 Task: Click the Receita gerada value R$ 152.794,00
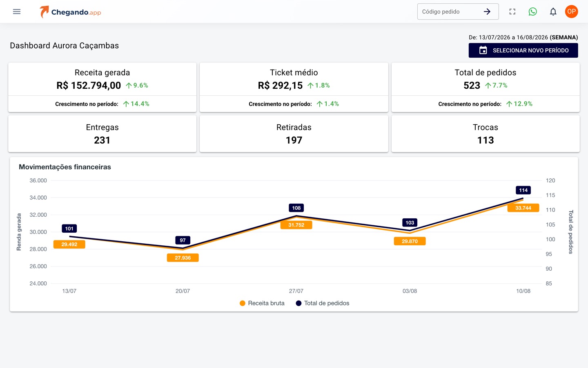point(89,85)
